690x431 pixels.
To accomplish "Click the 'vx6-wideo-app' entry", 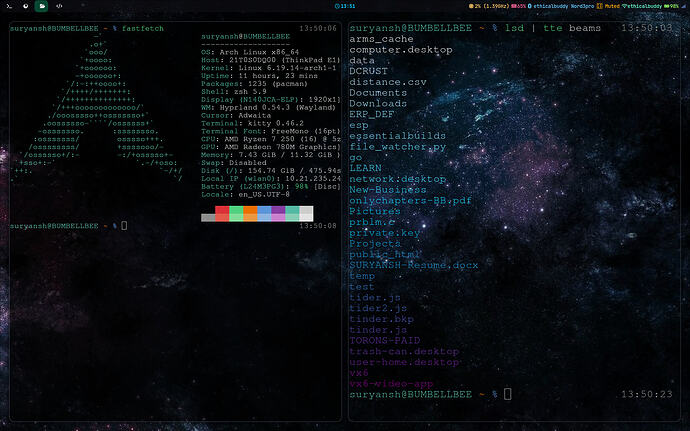I will click(x=391, y=384).
